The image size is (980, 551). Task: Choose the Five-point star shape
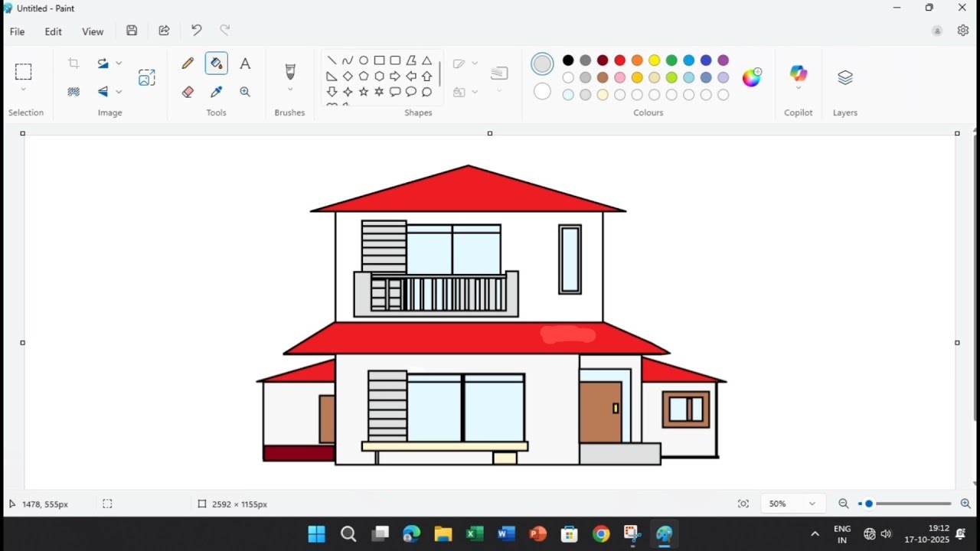click(x=364, y=92)
